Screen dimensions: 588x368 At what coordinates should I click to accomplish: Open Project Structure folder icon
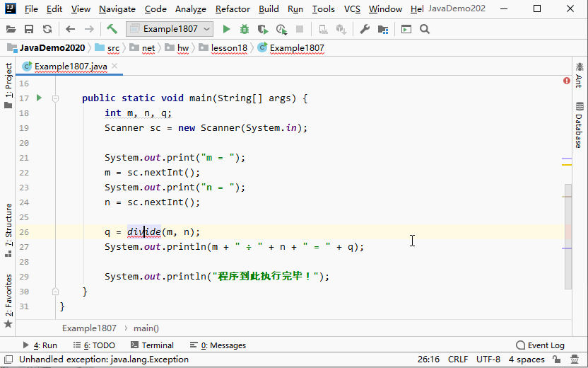383,29
